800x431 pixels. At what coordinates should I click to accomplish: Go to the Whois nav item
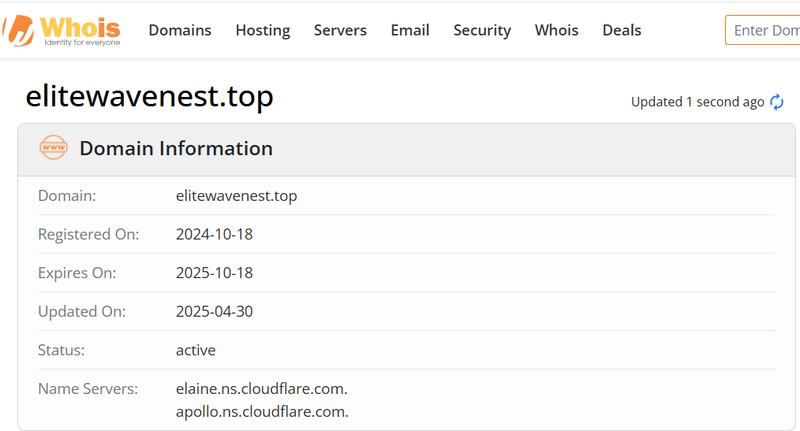(557, 30)
